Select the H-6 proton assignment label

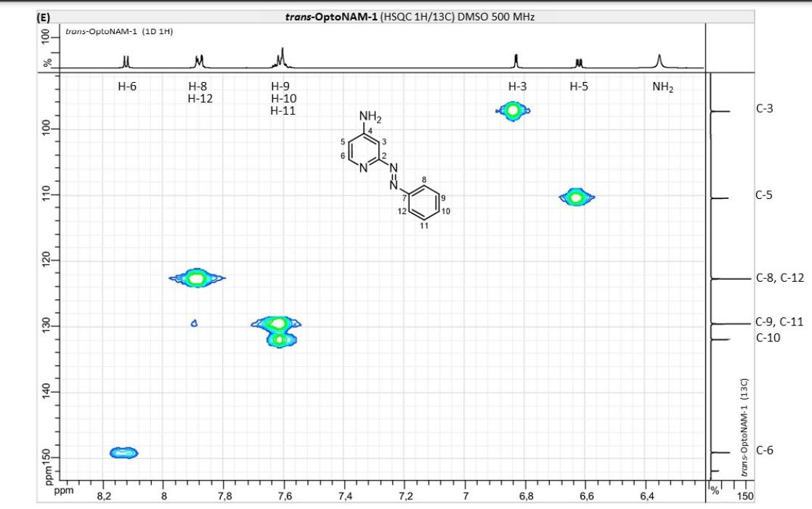click(x=127, y=86)
